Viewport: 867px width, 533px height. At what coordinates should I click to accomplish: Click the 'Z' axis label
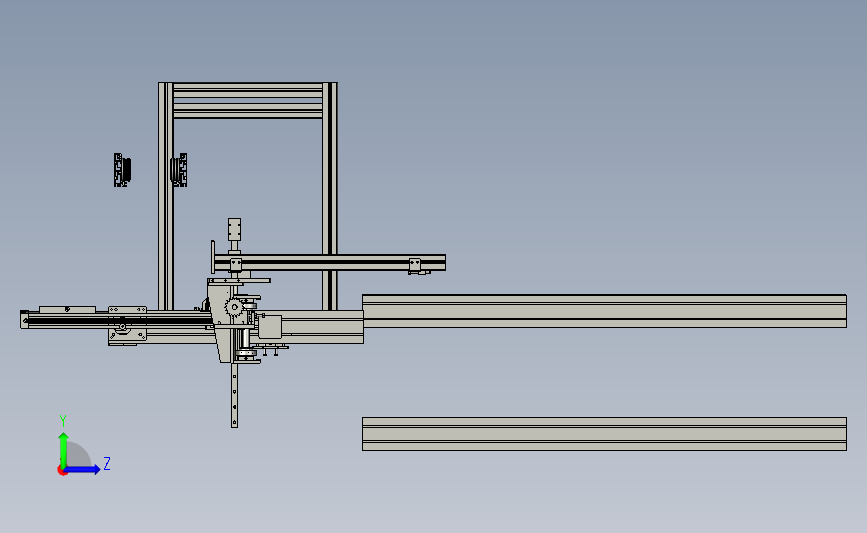tap(107, 463)
